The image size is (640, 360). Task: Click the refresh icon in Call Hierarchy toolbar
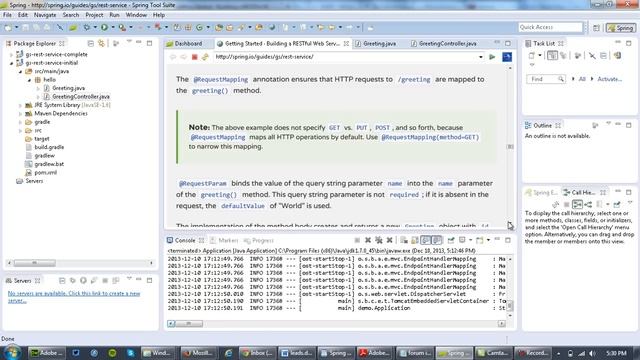point(556,204)
